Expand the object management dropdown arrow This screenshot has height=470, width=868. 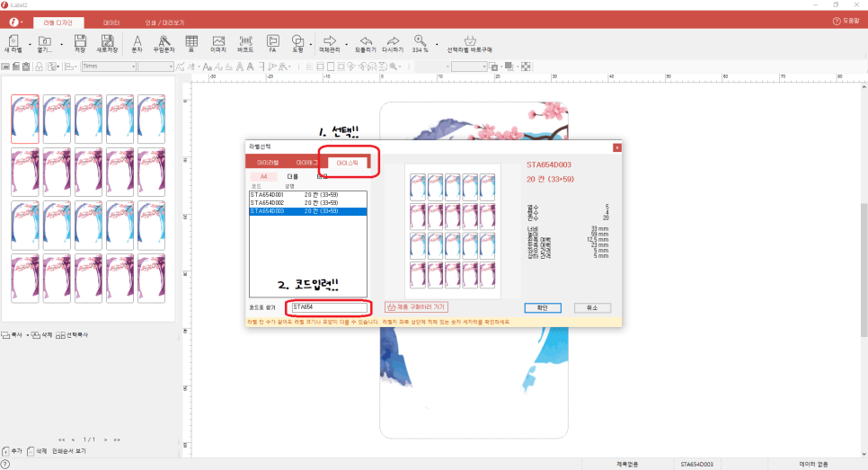347,44
